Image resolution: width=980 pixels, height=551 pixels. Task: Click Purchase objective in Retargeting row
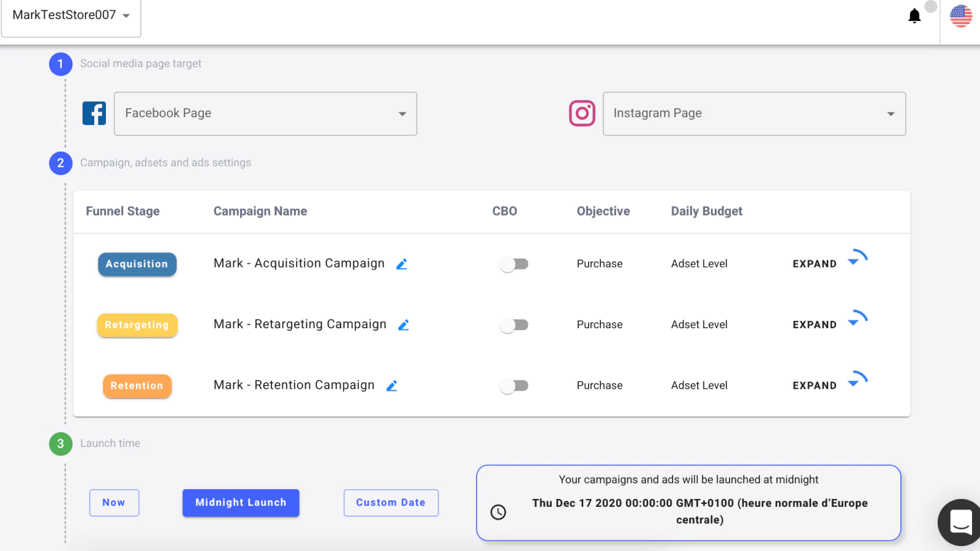[600, 324]
